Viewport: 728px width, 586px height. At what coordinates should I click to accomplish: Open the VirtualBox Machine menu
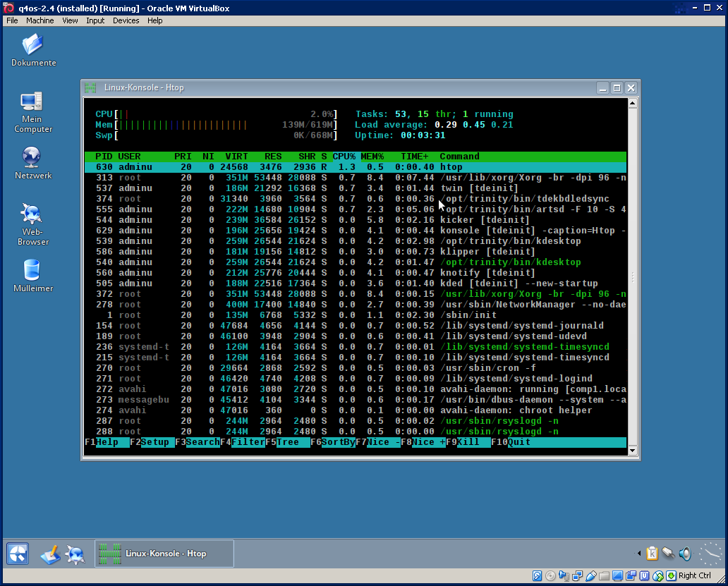click(x=40, y=20)
